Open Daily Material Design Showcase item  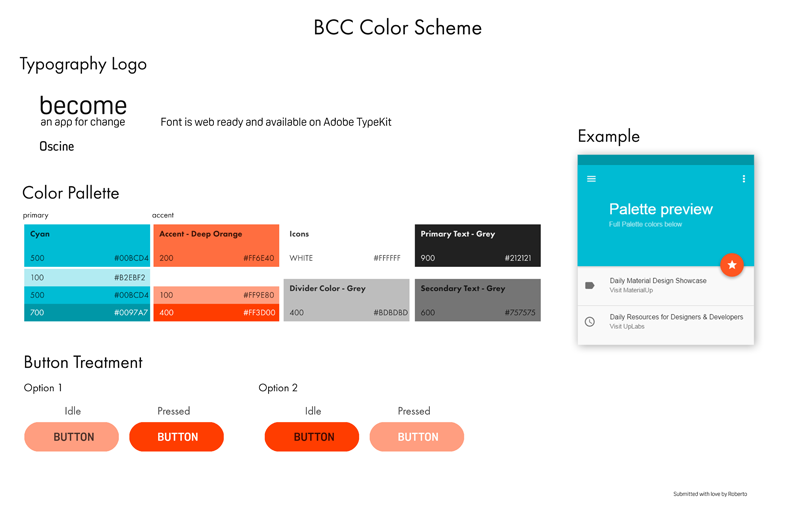point(666,286)
